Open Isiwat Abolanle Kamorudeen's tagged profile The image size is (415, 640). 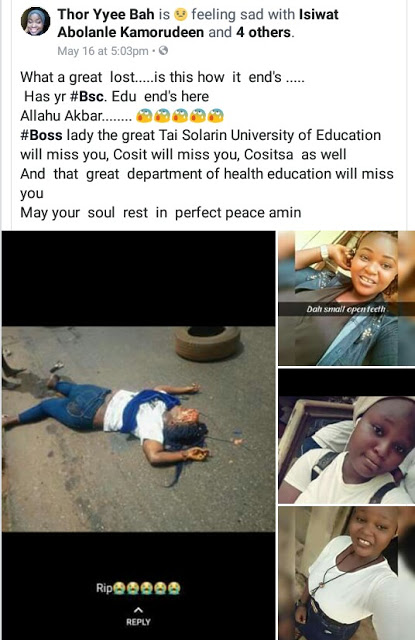pyautogui.click(x=198, y=23)
